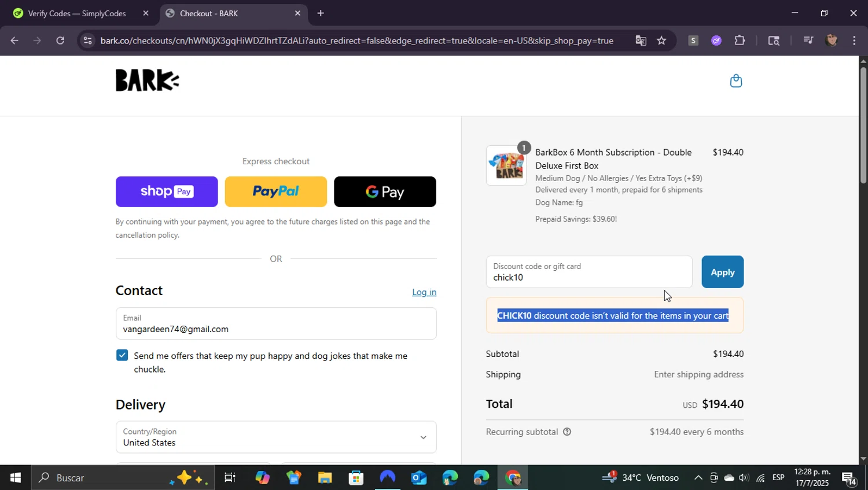Click the browser back arrow
The width and height of the screenshot is (868, 490).
point(14,40)
